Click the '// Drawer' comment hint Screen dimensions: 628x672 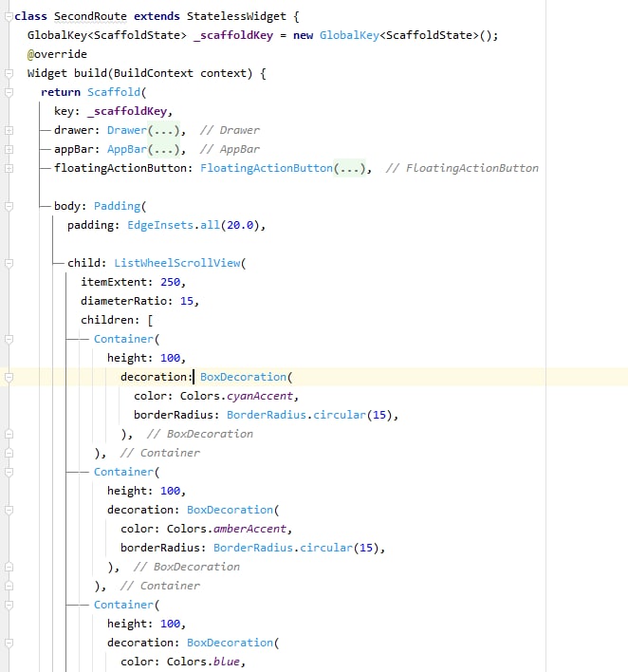(230, 130)
